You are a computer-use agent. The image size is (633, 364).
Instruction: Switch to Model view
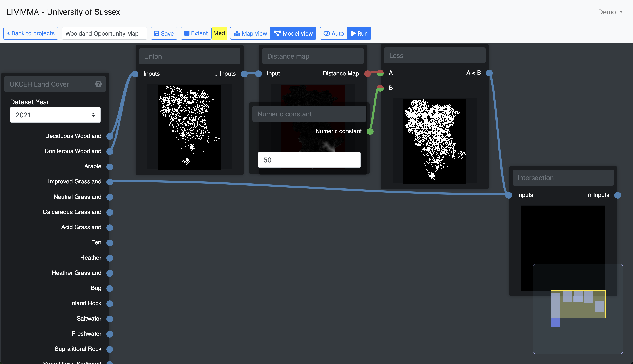tap(293, 33)
